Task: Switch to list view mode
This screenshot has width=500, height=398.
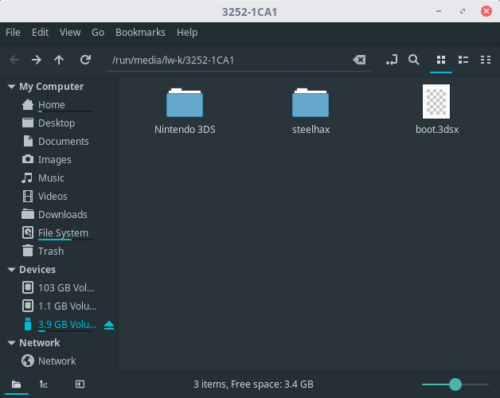Action: 463,60
